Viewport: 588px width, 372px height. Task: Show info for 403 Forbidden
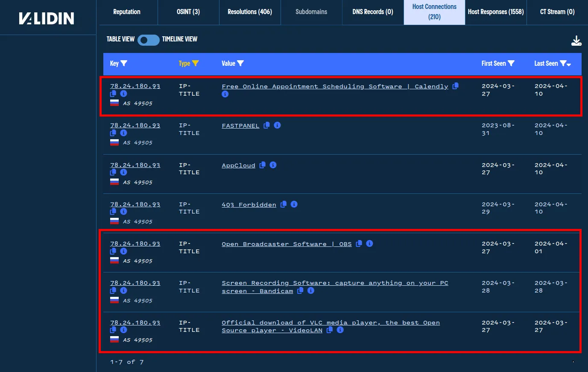tap(294, 204)
